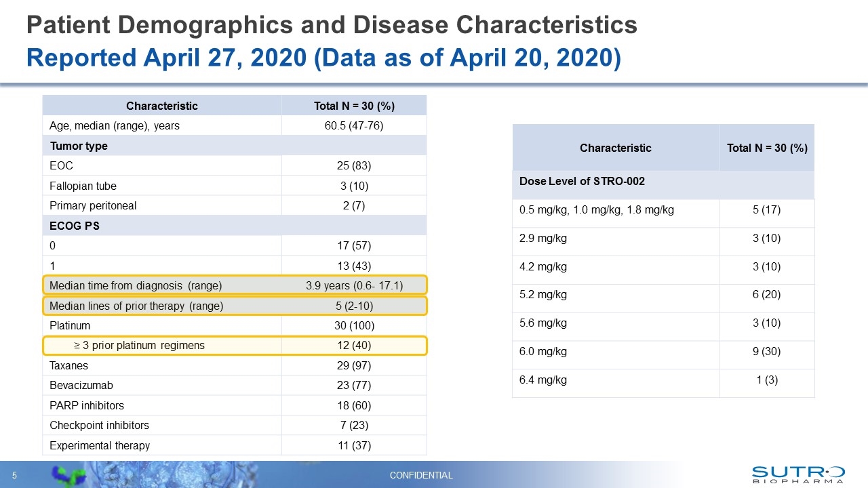Click the ≥ 3 prior platinum regimens row
Screen dimensions: 868x488
click(x=235, y=346)
